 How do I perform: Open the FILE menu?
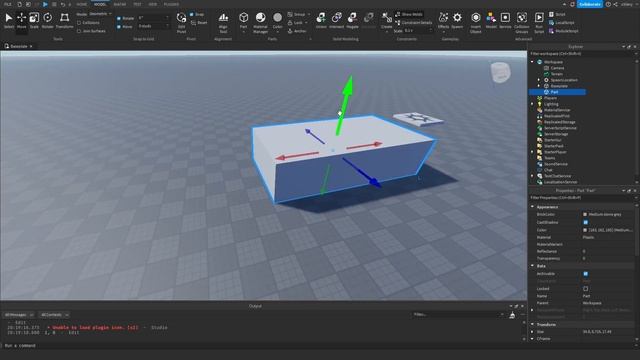[7, 4]
